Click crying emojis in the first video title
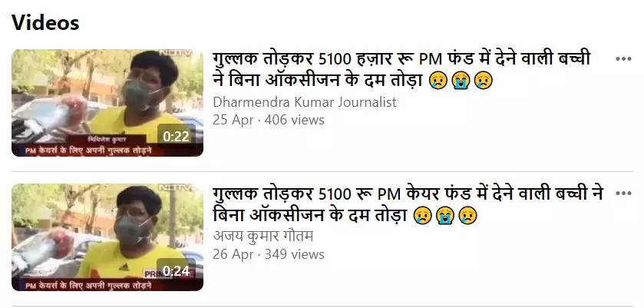 pos(460,81)
